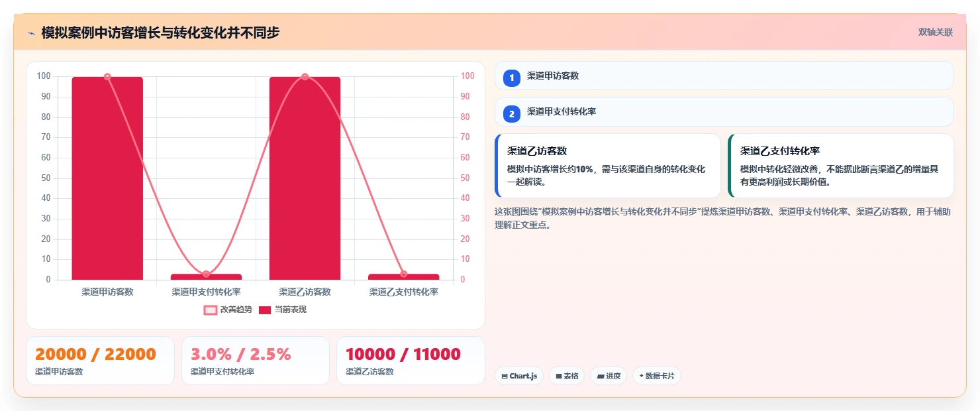Click the chart title 模拟案例中访客增长与转化变化并不同步

(160, 32)
